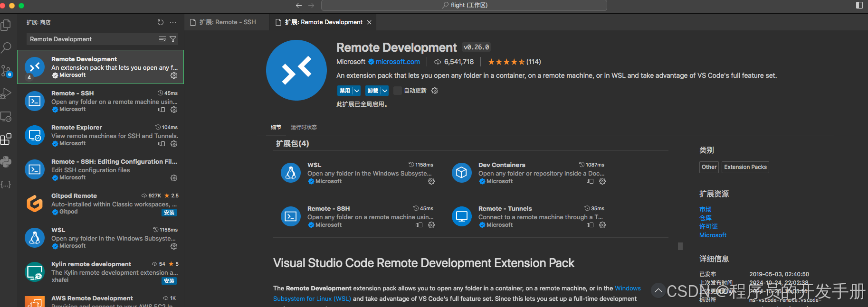868x307 pixels.
Task: Click the large Remote Development extension logo
Action: 296,70
